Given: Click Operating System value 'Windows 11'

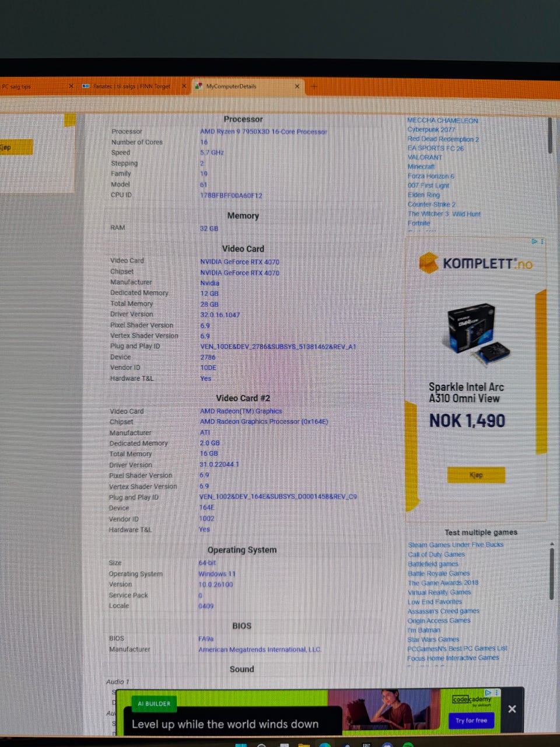Looking at the screenshot, I should 217,574.
